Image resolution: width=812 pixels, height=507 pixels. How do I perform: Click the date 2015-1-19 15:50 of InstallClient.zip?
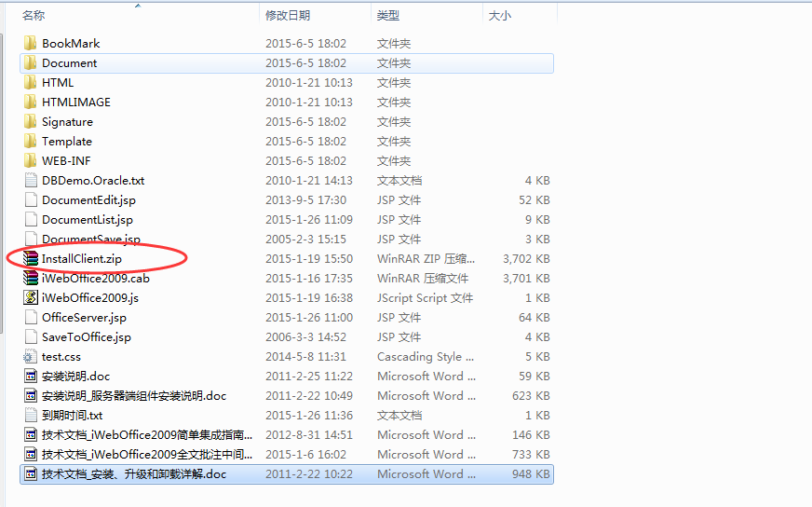309,259
